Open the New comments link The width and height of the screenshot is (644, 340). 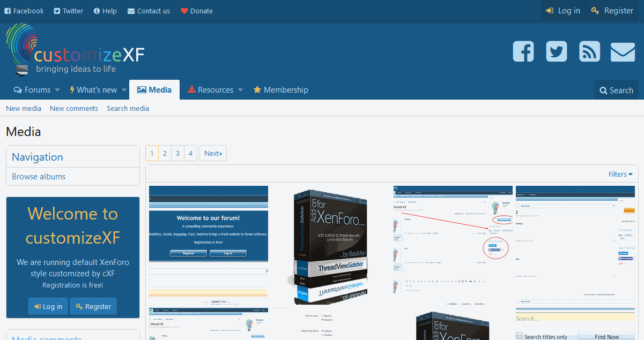point(74,108)
